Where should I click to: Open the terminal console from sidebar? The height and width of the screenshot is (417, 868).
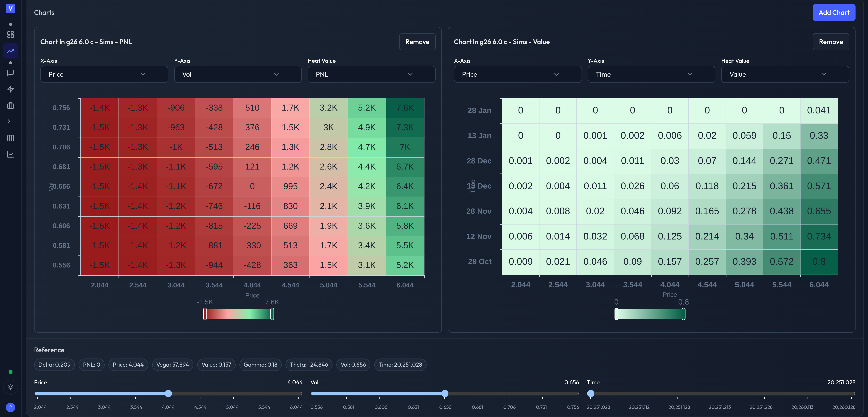coord(10,121)
